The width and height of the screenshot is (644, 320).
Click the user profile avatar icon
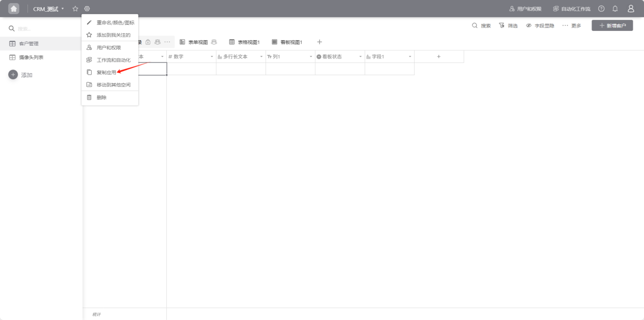point(631,9)
